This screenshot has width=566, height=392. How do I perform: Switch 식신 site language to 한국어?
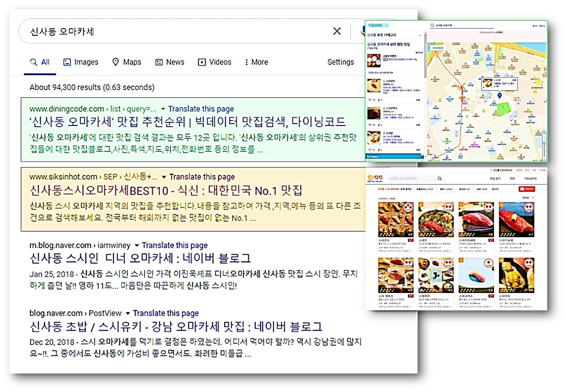tap(519, 171)
